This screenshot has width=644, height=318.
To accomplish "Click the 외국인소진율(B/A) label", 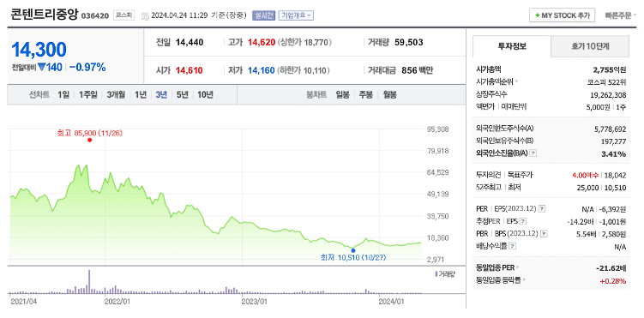I will (x=503, y=153).
